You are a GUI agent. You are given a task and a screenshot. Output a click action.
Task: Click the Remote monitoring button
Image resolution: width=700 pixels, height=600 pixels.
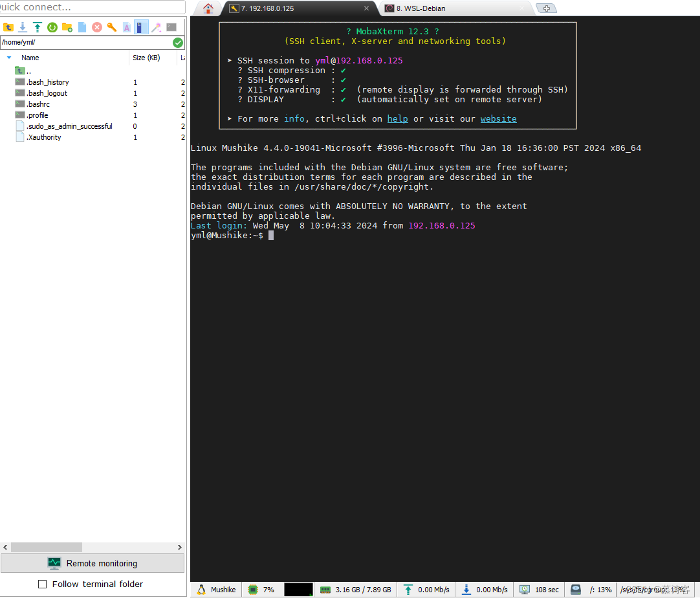pos(93,563)
